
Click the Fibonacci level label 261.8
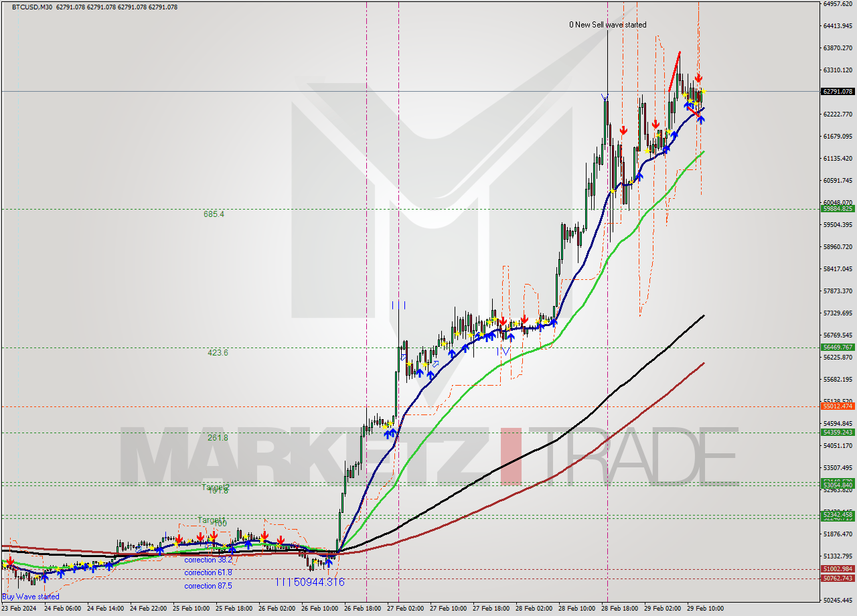218,437
